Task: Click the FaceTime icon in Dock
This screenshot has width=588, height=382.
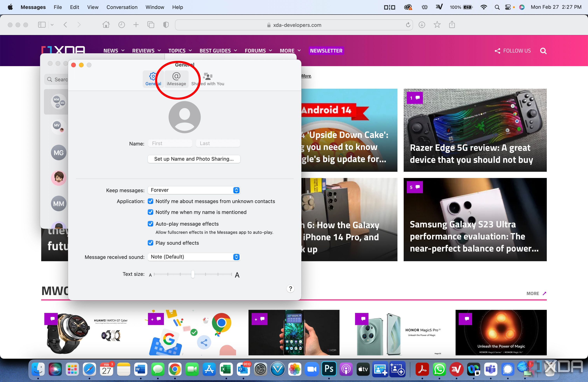Action: coord(192,370)
